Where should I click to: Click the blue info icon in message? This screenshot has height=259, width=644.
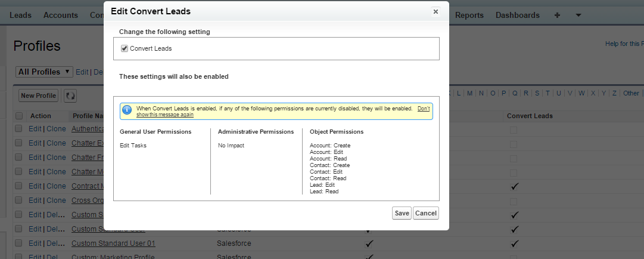(127, 109)
